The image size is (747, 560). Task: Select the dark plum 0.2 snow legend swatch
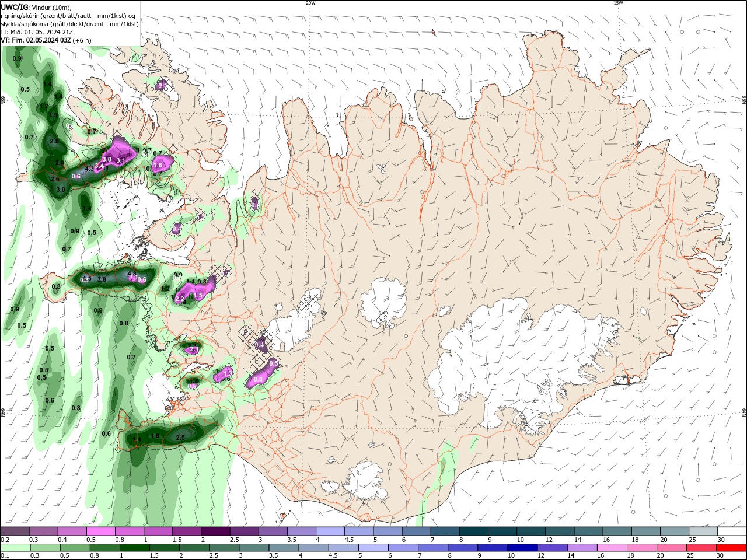coord(15,531)
